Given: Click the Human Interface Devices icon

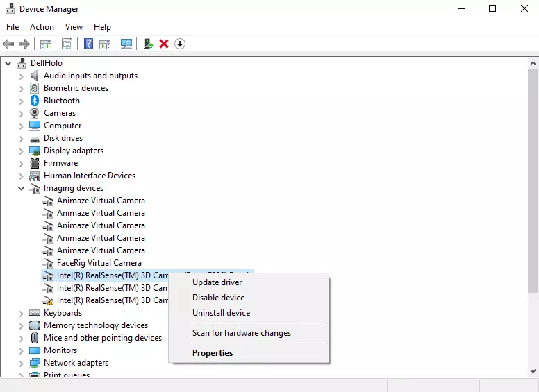Looking at the screenshot, I should [x=34, y=176].
